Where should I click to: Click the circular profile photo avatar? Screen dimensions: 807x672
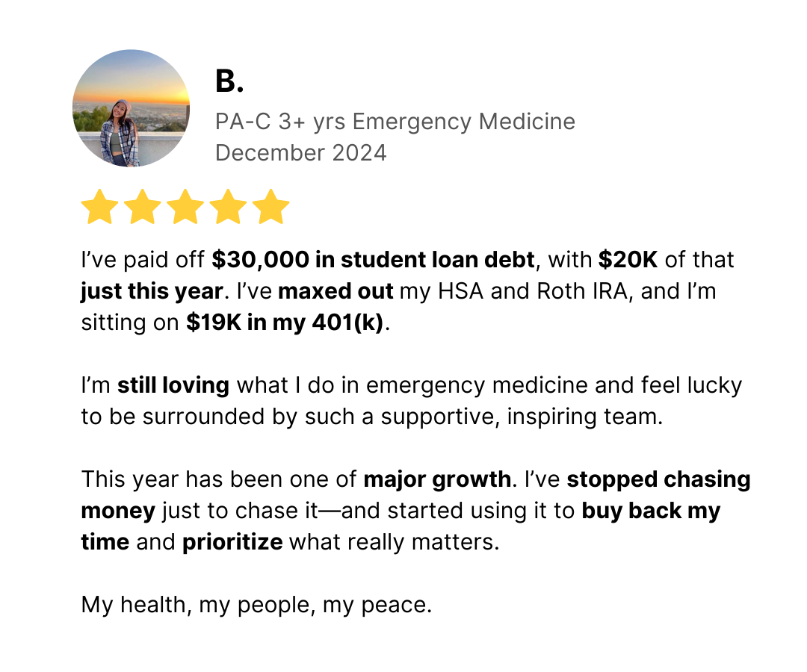[x=132, y=108]
